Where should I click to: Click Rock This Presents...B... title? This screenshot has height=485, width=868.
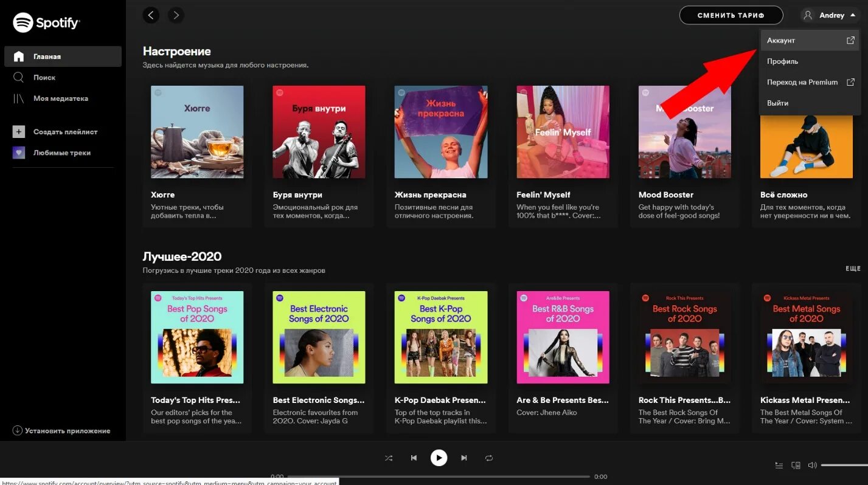tap(685, 401)
